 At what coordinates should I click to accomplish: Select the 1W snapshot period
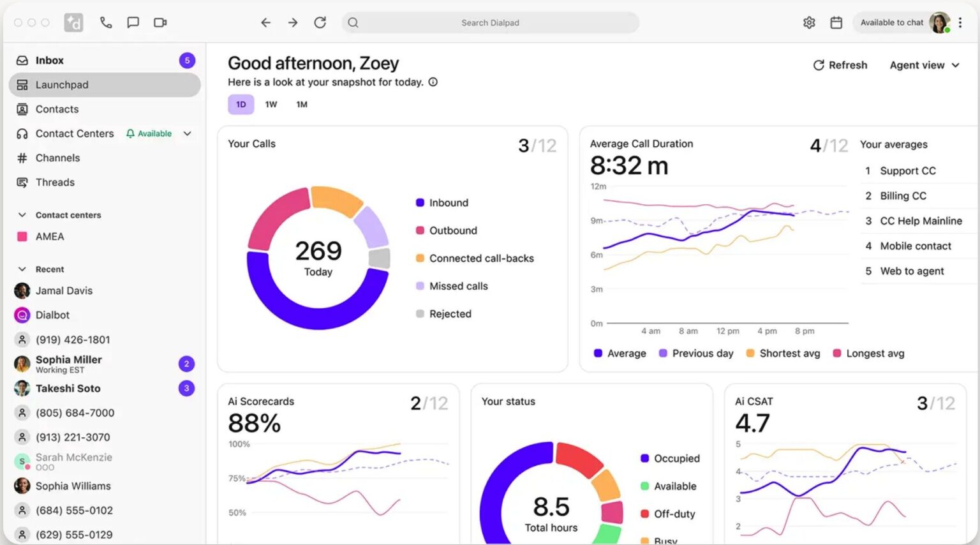tap(271, 104)
